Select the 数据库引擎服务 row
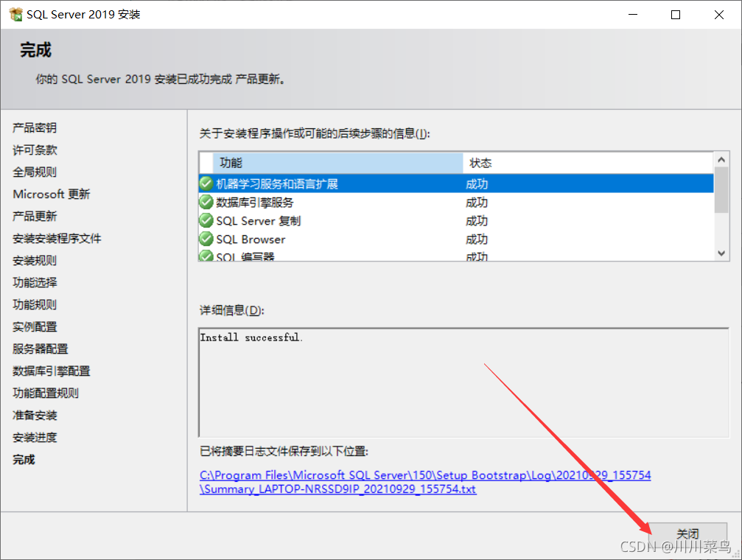 click(456, 202)
